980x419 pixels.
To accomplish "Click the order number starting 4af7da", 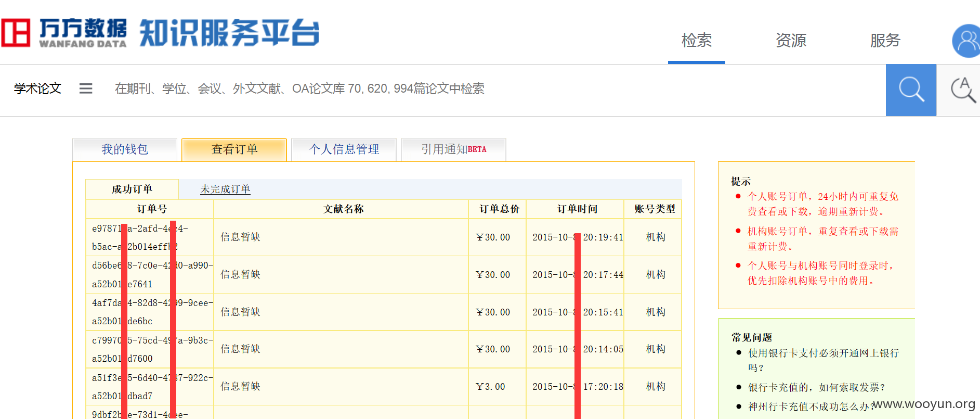I will (x=152, y=312).
